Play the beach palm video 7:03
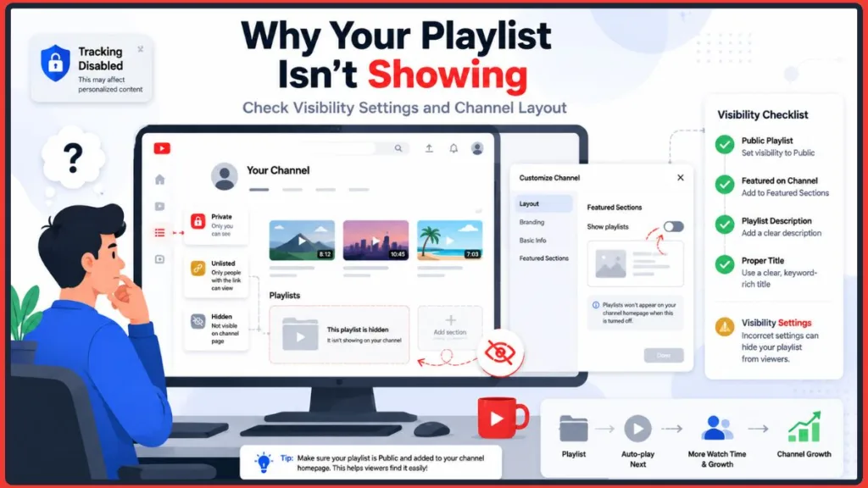Screen dimensions: 868x488 coord(449,240)
